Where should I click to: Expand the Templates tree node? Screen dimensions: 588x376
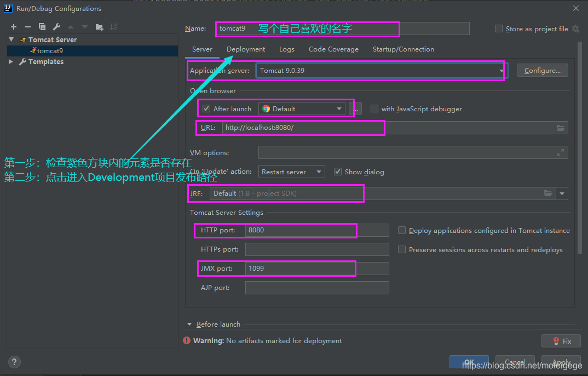[11, 61]
